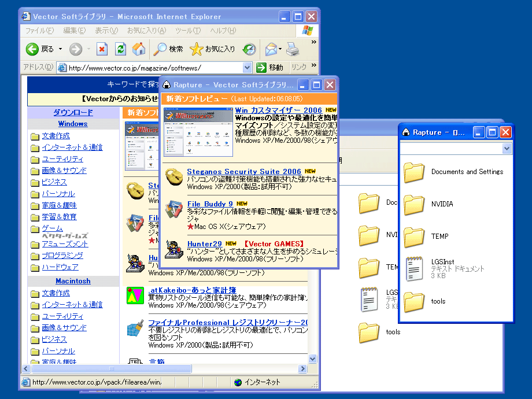Click the horizontal scrollbar left arrow

(26, 368)
